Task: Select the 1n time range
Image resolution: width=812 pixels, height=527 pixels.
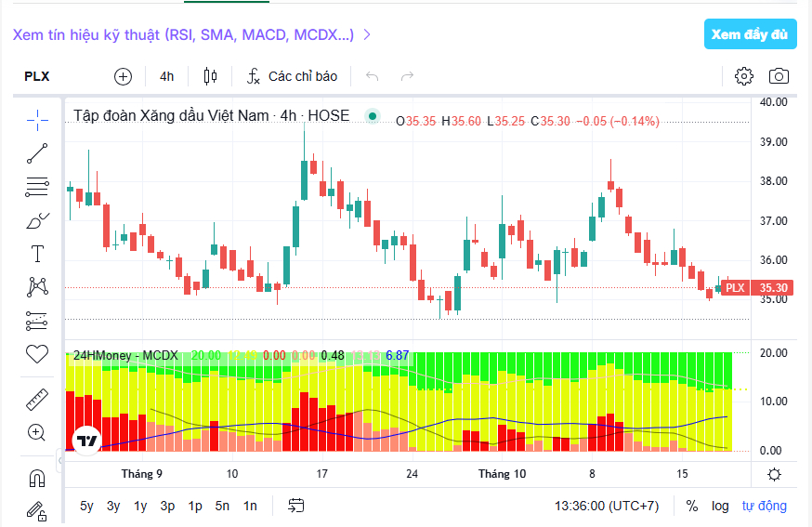Action: [250, 506]
